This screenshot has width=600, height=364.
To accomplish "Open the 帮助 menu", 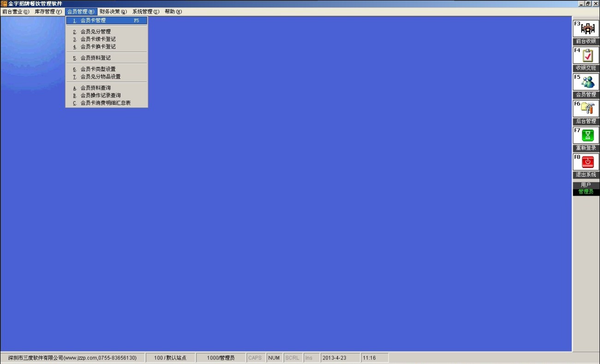I will coord(173,12).
